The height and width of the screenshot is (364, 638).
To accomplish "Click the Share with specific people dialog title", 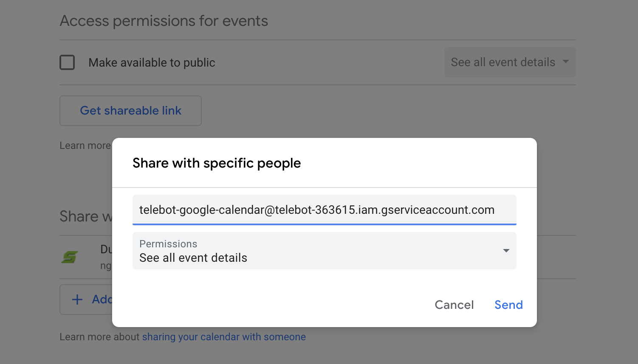I will click(x=217, y=162).
